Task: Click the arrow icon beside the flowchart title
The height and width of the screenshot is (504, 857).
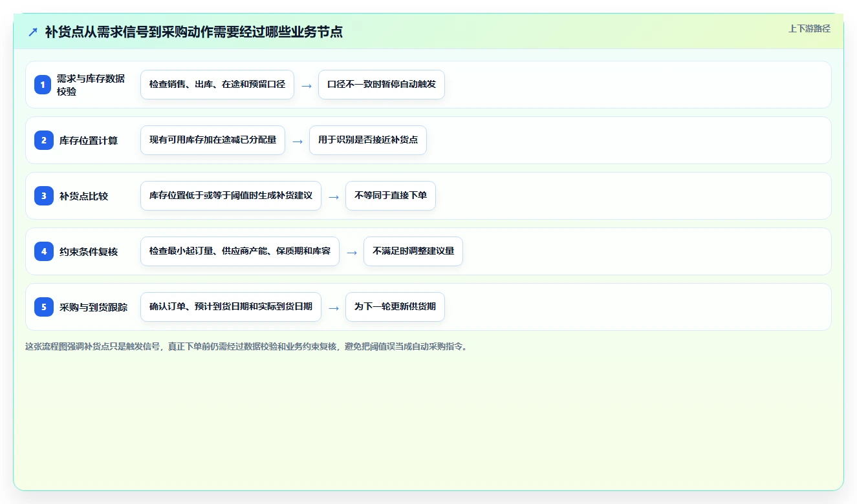Action: (33, 32)
